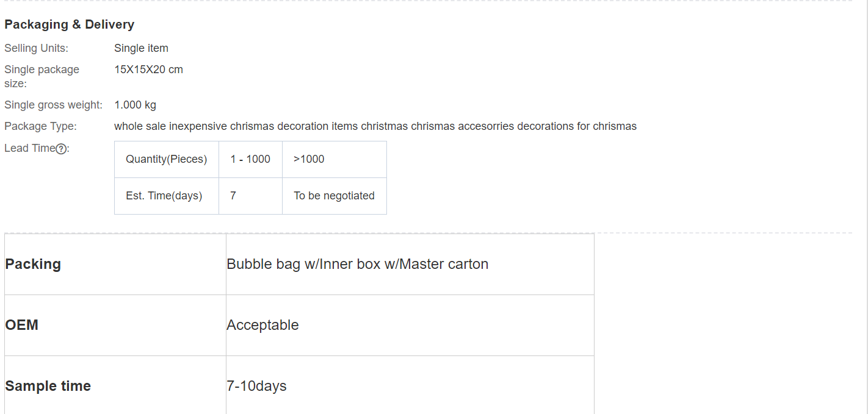
Task: Select the 7-10days sample time value
Action: [256, 386]
